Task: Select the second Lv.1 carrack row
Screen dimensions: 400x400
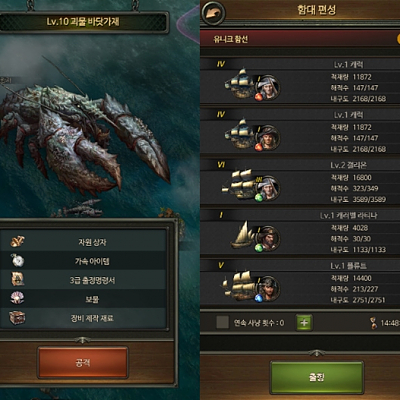Action: pos(300,132)
